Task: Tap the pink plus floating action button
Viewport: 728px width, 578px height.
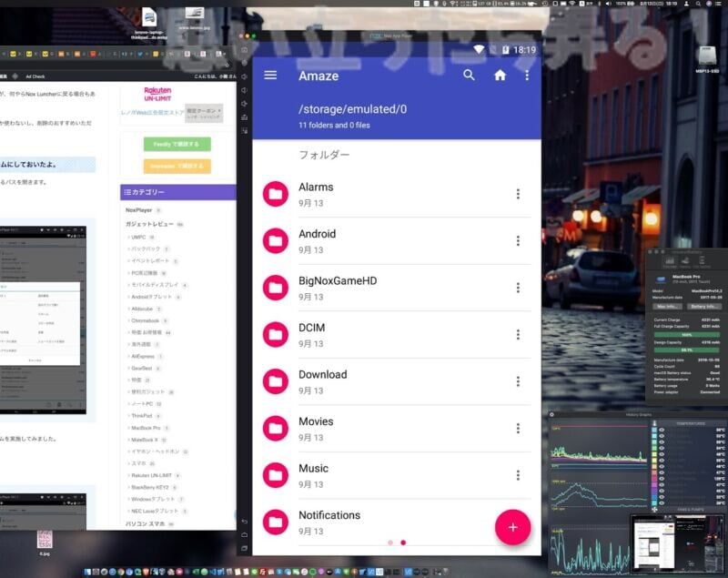Action: click(x=512, y=527)
